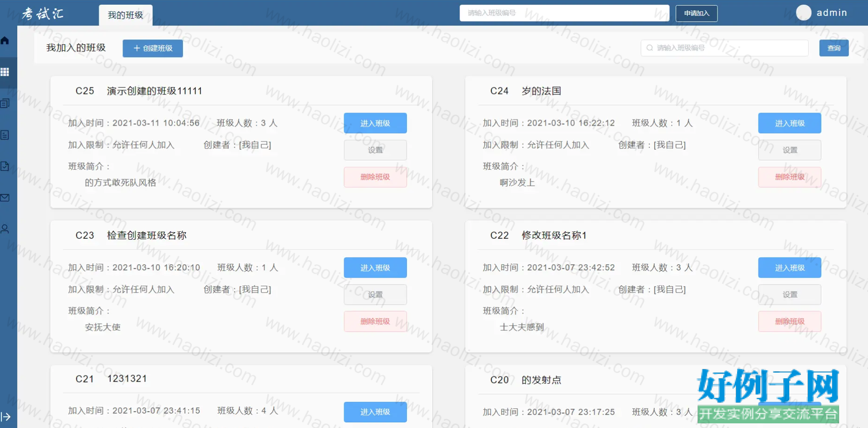Open the document list icon in sidebar
Image resolution: width=868 pixels, height=428 pixels.
[5, 135]
